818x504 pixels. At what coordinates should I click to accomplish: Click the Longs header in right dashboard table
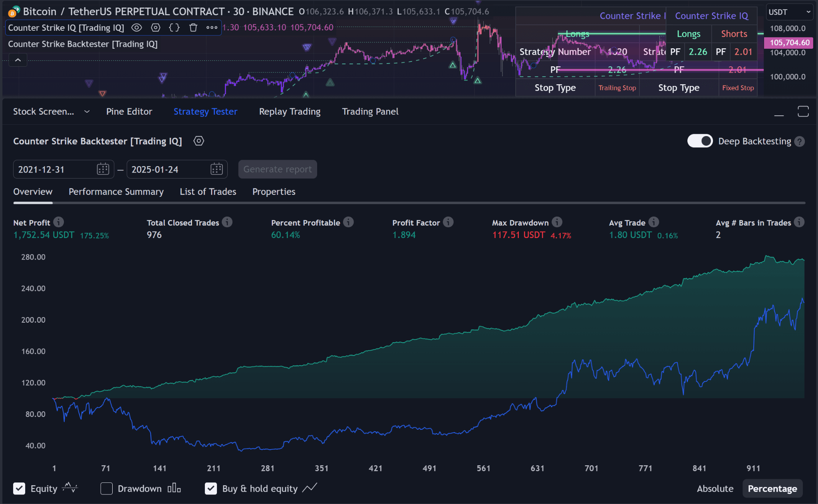click(x=689, y=34)
